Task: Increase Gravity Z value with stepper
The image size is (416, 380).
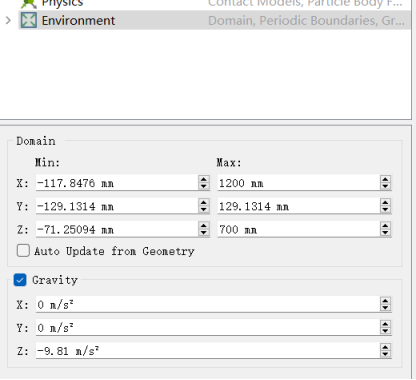Action: [385, 347]
